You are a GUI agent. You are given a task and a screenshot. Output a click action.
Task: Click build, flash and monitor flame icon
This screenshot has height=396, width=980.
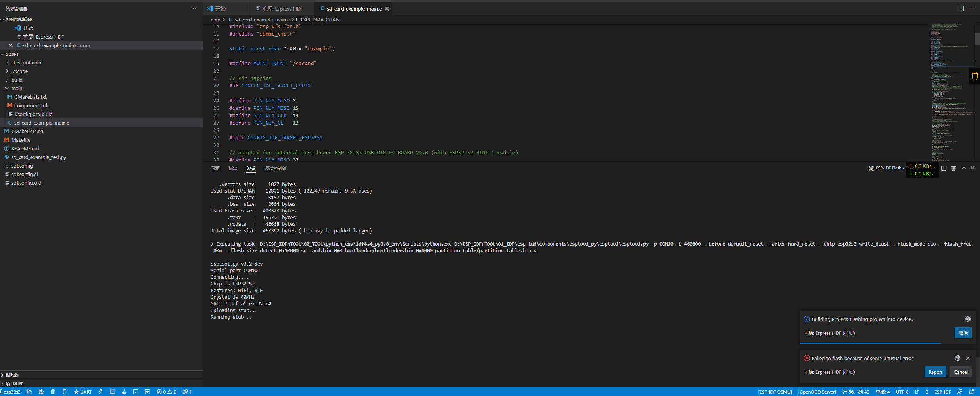tap(124, 392)
